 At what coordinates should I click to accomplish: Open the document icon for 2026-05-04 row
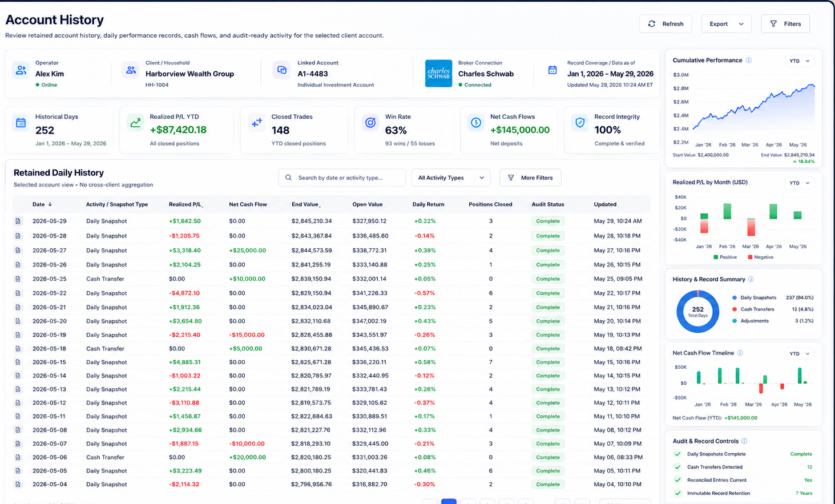18,485
